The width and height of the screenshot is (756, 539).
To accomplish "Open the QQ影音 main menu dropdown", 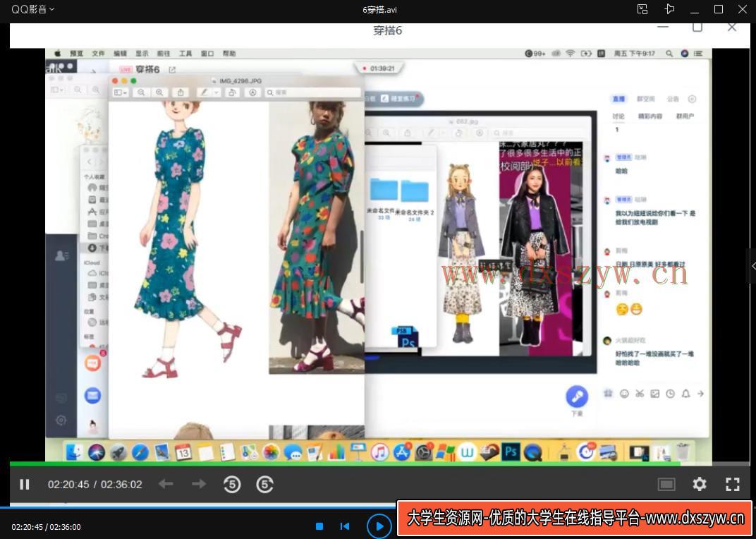I will [32, 9].
